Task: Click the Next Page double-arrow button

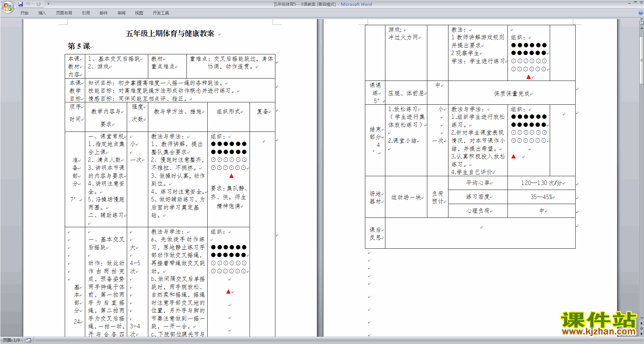Action: pos(641,334)
